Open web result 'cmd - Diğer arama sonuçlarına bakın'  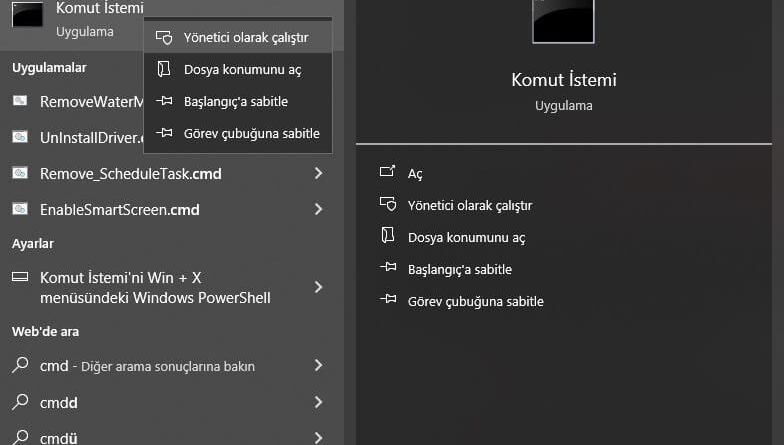tap(147, 366)
